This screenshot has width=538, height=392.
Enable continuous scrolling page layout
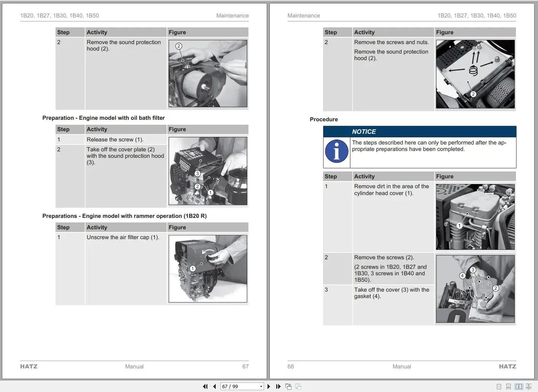click(x=509, y=386)
